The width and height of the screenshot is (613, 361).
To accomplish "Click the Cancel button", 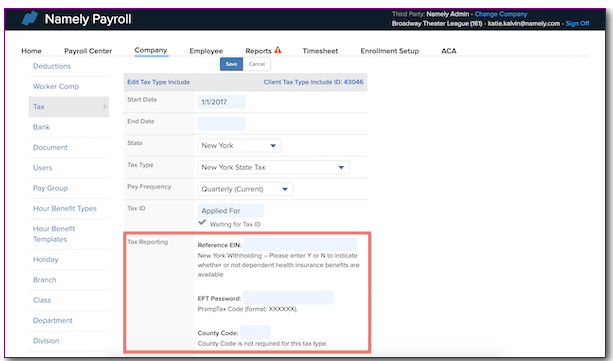I will pos(257,64).
